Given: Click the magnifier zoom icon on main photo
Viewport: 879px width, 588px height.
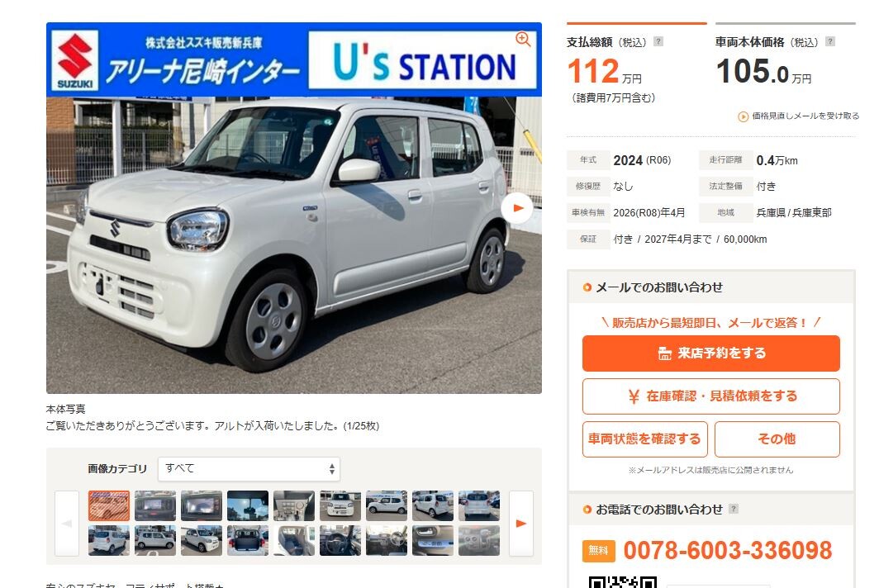Looking at the screenshot, I should 523,40.
